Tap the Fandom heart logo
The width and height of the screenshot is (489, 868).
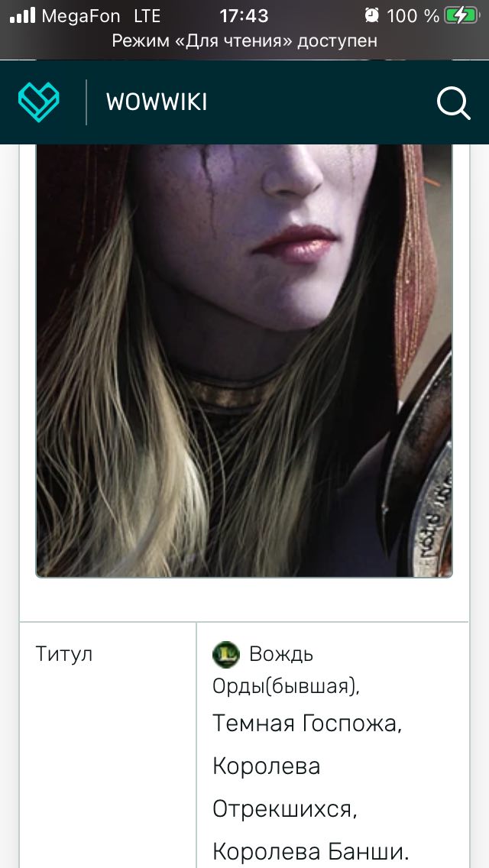coord(39,102)
